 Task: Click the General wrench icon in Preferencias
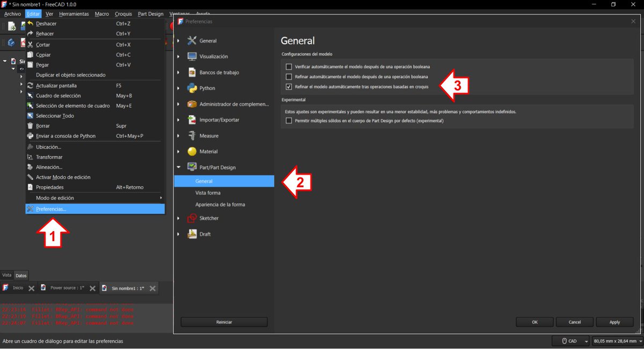point(192,41)
